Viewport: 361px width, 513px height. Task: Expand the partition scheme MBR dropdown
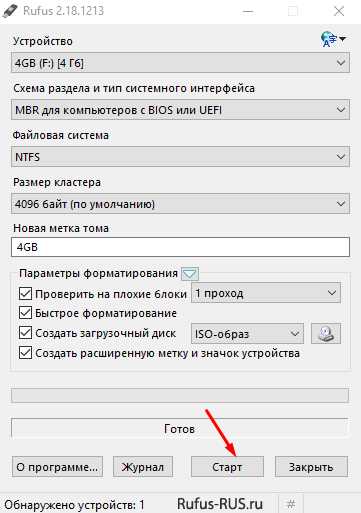tap(180, 110)
